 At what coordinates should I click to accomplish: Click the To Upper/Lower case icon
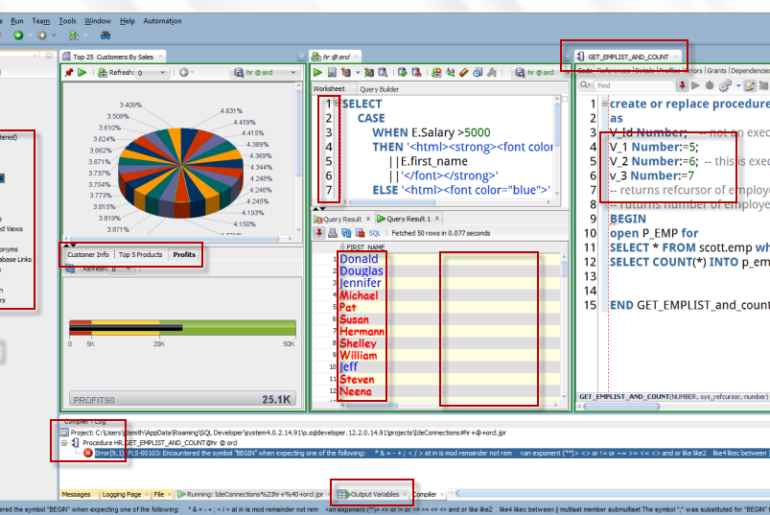[450, 73]
